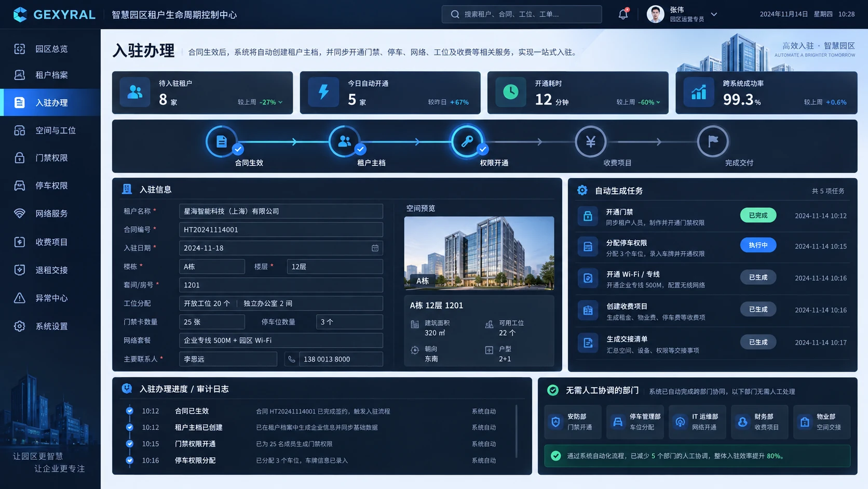Click the 门禁卡数量 field showing 25 张
The image size is (868, 489).
tap(212, 322)
